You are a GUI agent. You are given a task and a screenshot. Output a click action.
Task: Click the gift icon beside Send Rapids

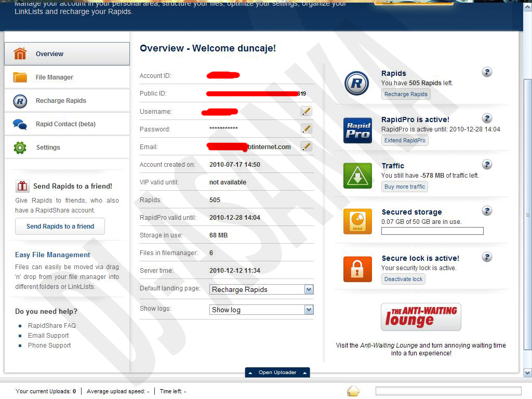point(22,186)
